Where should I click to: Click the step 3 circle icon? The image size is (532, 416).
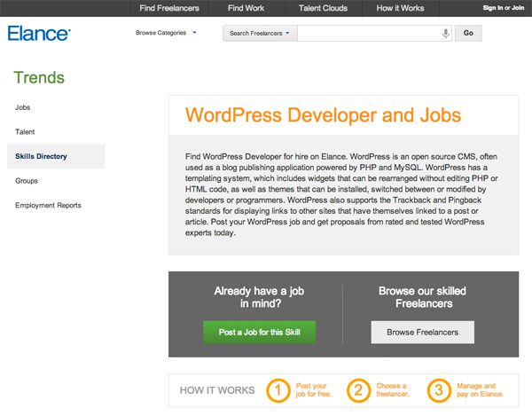click(x=439, y=390)
